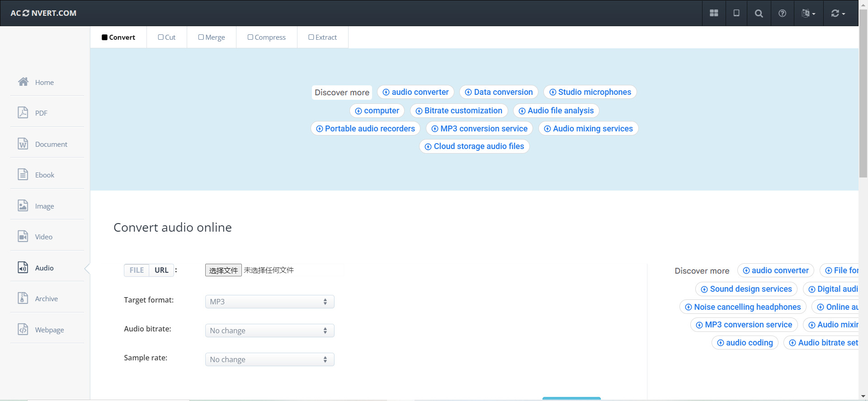
Task: Click the 'audio coding' tag
Action: pos(745,343)
